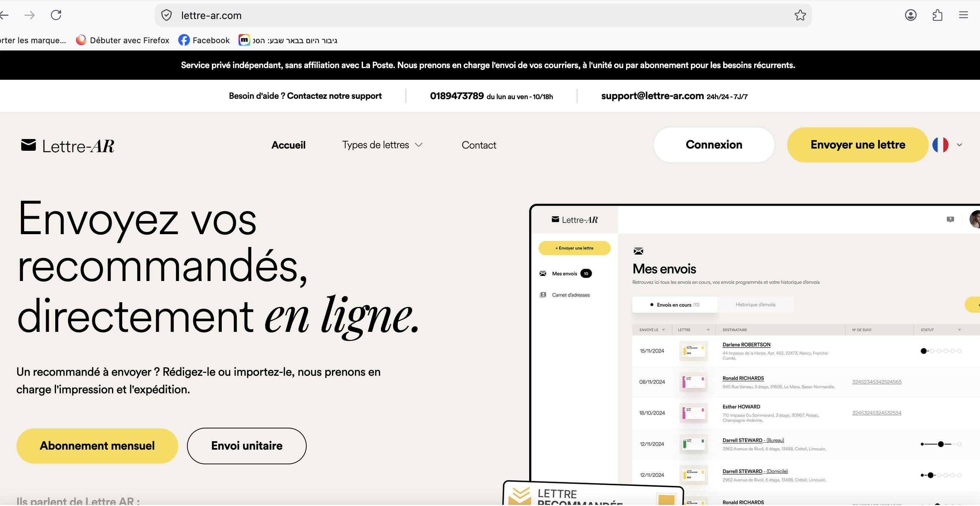The width and height of the screenshot is (980, 506).
Task: Click the letter thumbnail for 15/11/2024
Action: [x=693, y=351]
